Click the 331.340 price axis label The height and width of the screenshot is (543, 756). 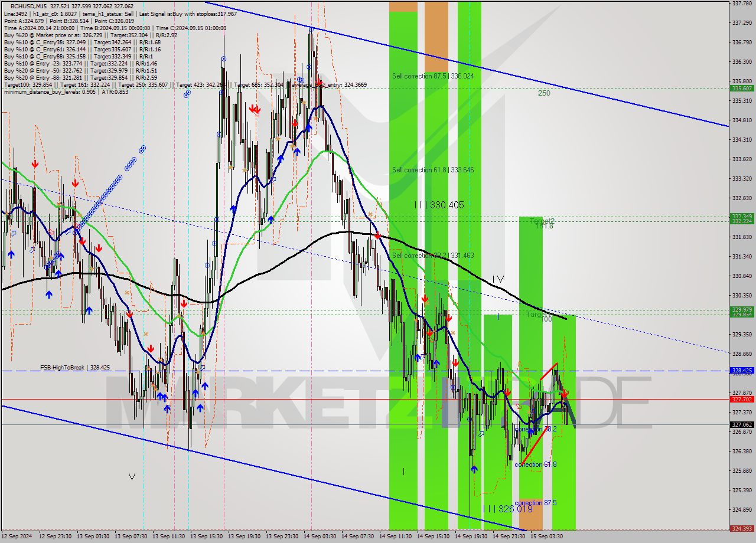pos(742,256)
